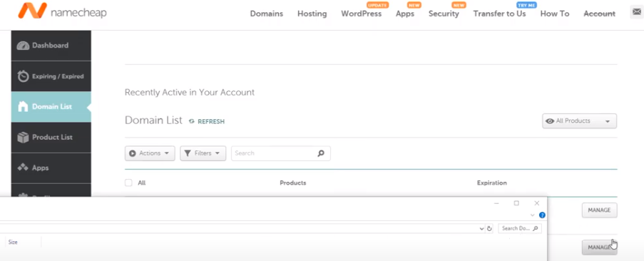Open the How To menu

(554, 14)
